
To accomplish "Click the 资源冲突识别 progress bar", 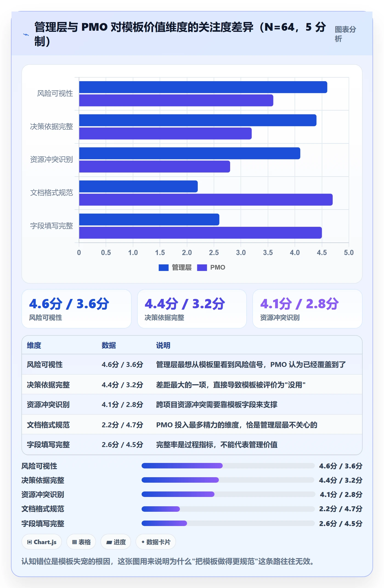I will point(228,494).
